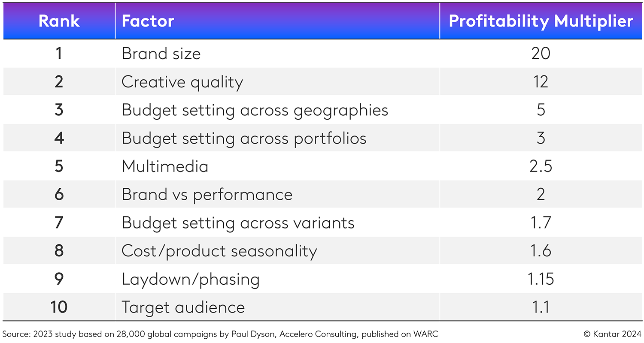Viewport: 644px width, 343px height.
Task: Click the multiplier value 12
Action: point(541,82)
